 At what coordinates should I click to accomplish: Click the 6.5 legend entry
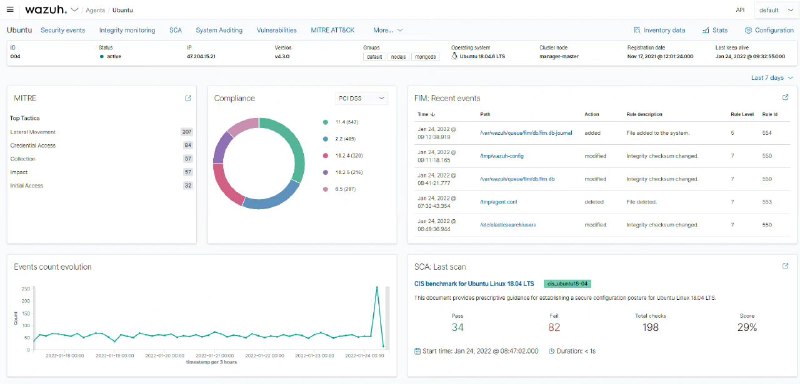pyautogui.click(x=339, y=189)
